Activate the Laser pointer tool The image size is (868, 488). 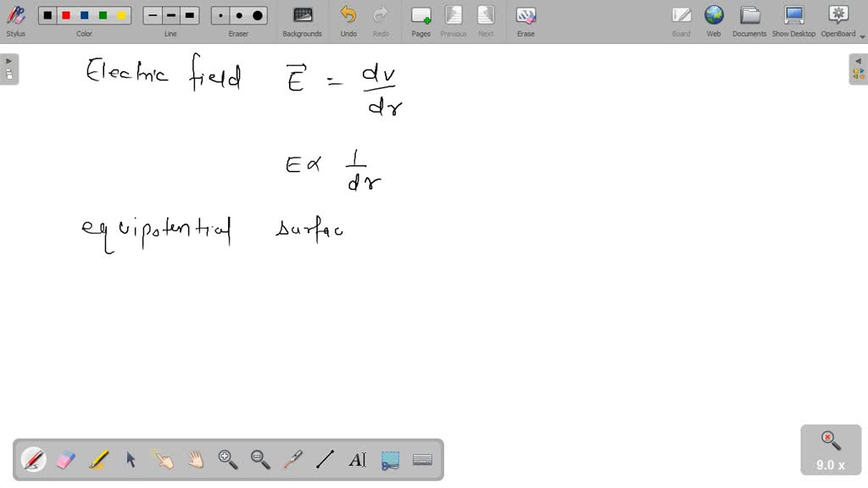pyautogui.click(x=292, y=459)
